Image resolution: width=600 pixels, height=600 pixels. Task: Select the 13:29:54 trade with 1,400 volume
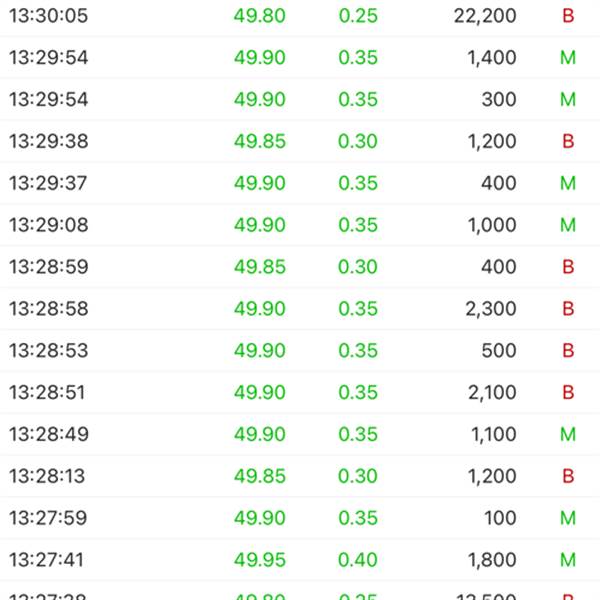coord(300,57)
